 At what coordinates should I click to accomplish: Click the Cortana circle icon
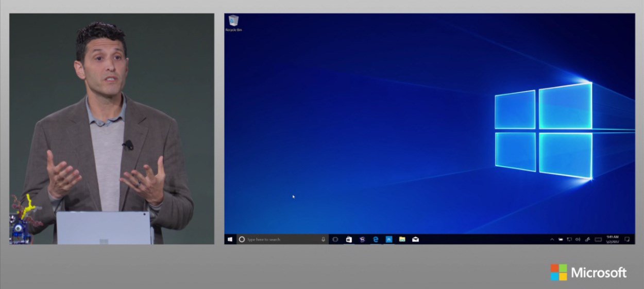pos(242,239)
